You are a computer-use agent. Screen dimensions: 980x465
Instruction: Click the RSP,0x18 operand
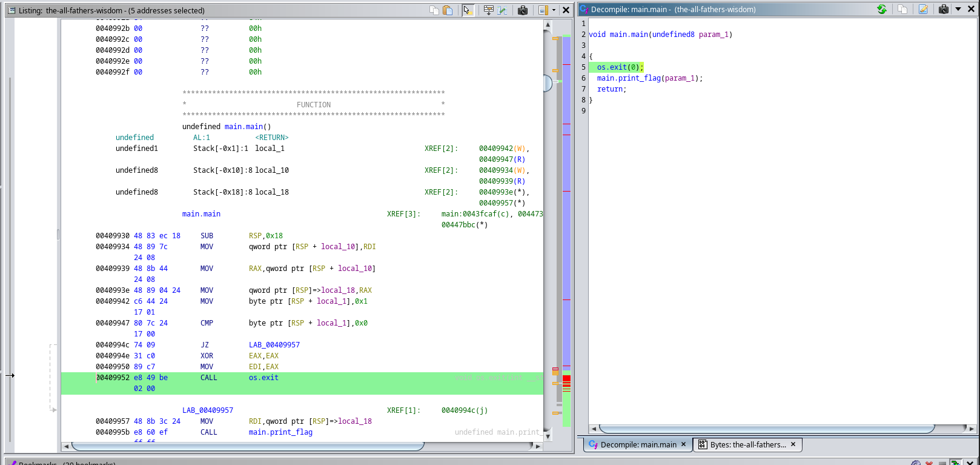coord(266,236)
